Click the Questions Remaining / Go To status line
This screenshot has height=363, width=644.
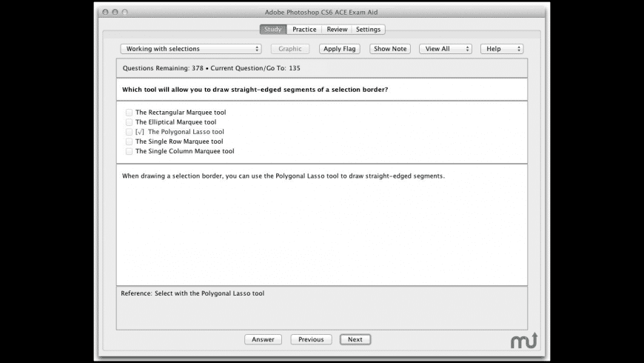pyautogui.click(x=211, y=68)
